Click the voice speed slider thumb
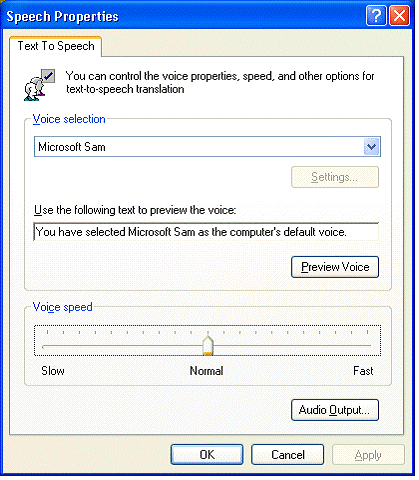 (208, 346)
